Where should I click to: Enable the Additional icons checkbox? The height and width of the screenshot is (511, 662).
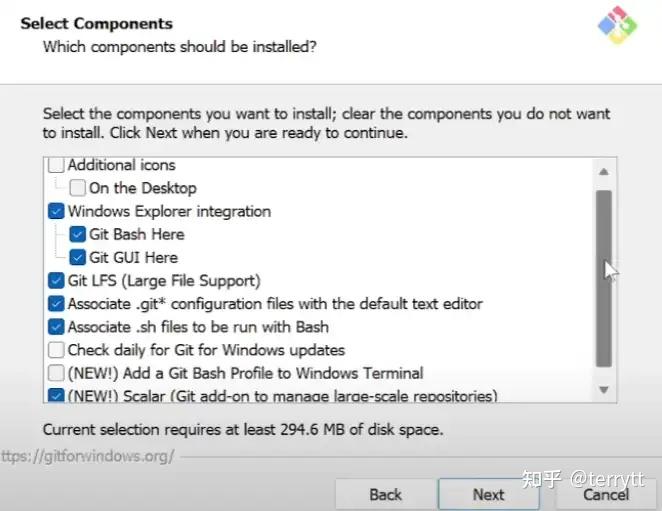pos(56,165)
